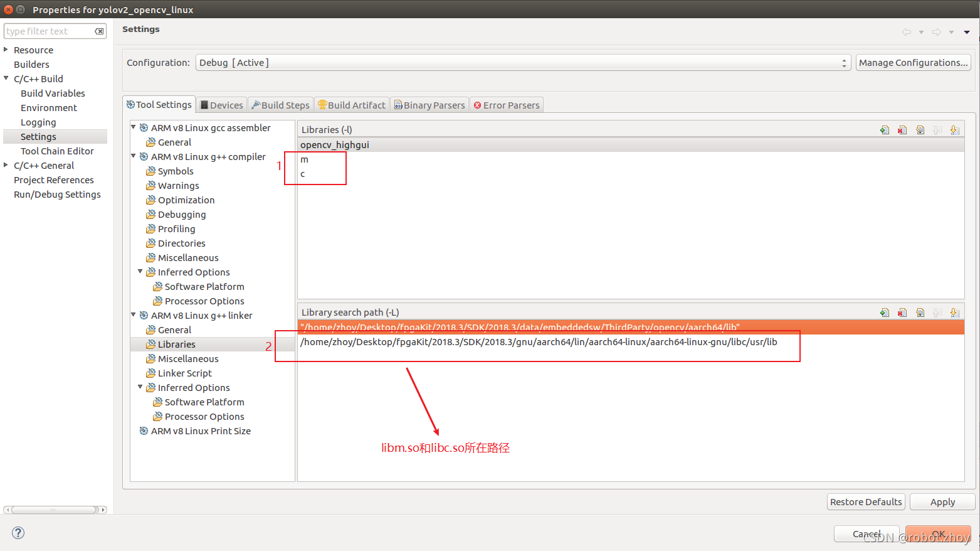
Task: Click Edit icon in Libraries (-l) panel
Action: click(x=920, y=130)
